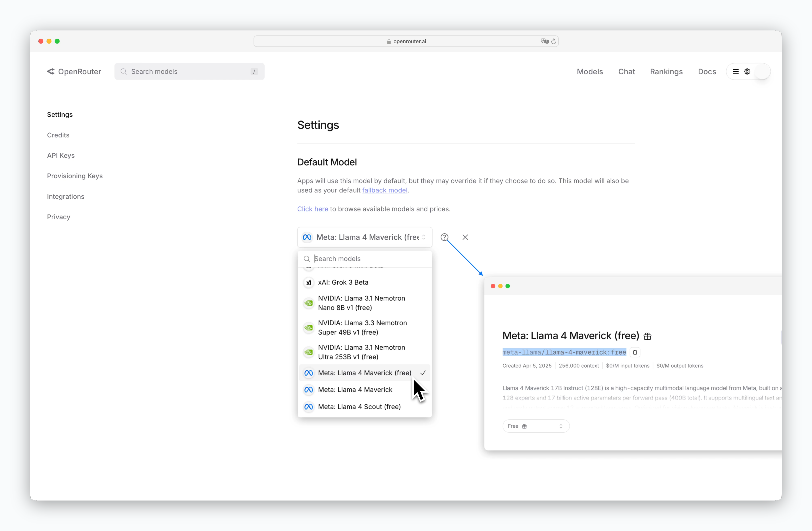Focus the top Search models field
The width and height of the screenshot is (812, 531).
click(x=189, y=71)
